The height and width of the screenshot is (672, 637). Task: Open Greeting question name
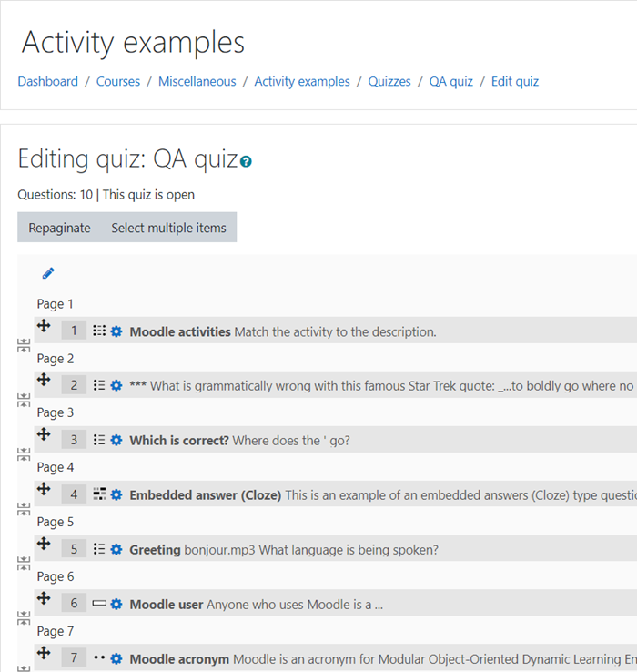(155, 550)
